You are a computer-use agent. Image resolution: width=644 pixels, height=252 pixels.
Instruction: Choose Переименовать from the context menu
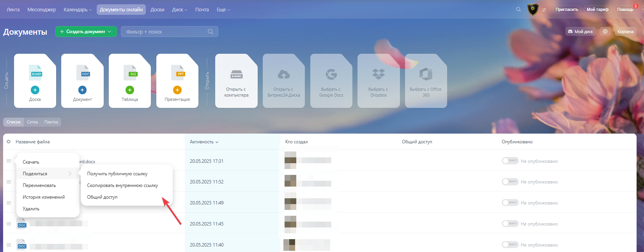pos(39,185)
